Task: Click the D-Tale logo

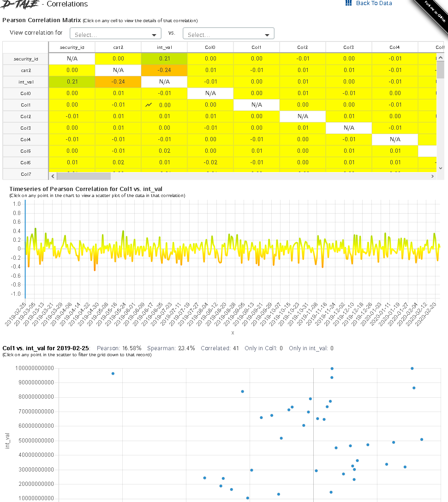Action: click(x=19, y=4)
